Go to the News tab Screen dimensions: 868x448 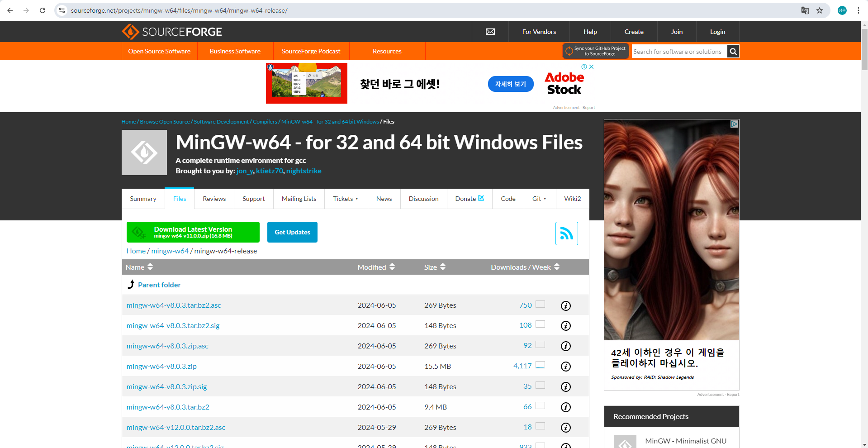coord(384,199)
